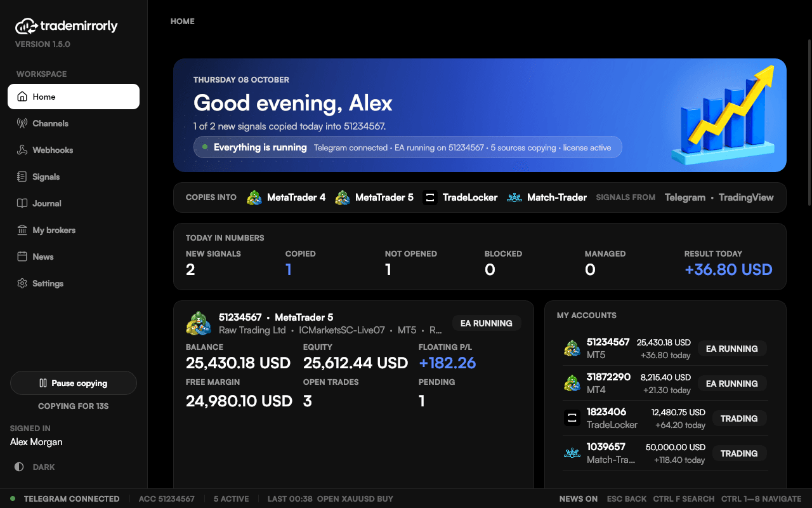Viewport: 812px width, 508px height.
Task: Click the Floating P/L value +182.26
Action: point(447,363)
